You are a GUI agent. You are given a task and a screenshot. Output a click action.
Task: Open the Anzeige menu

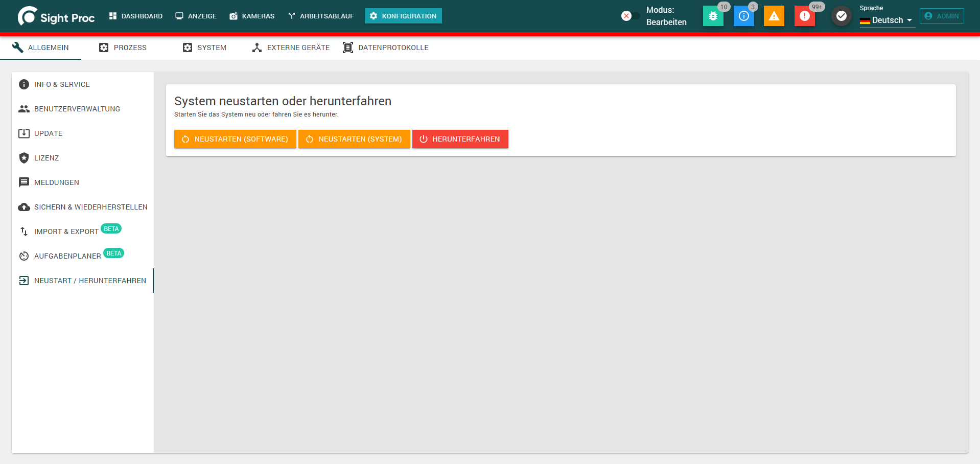[196, 16]
